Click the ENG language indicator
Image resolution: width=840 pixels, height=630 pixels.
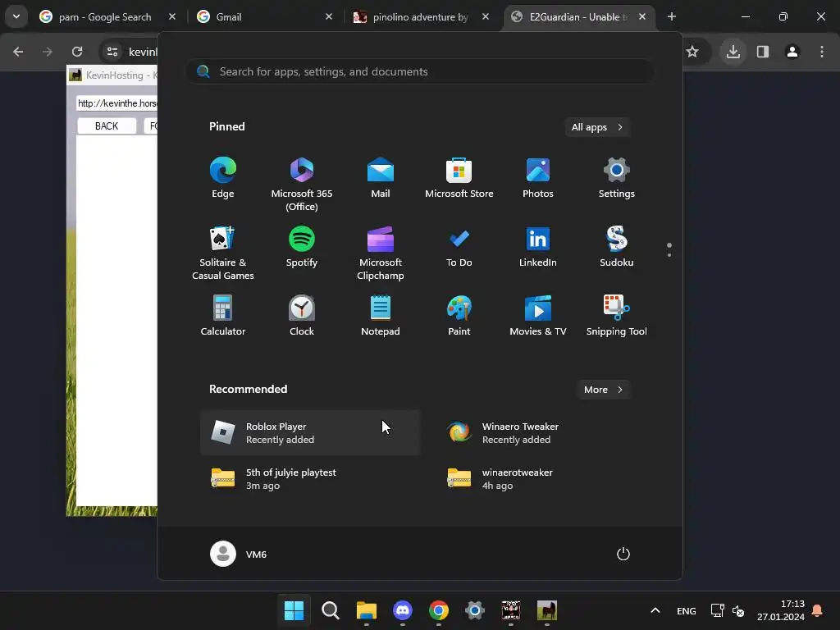tap(687, 610)
